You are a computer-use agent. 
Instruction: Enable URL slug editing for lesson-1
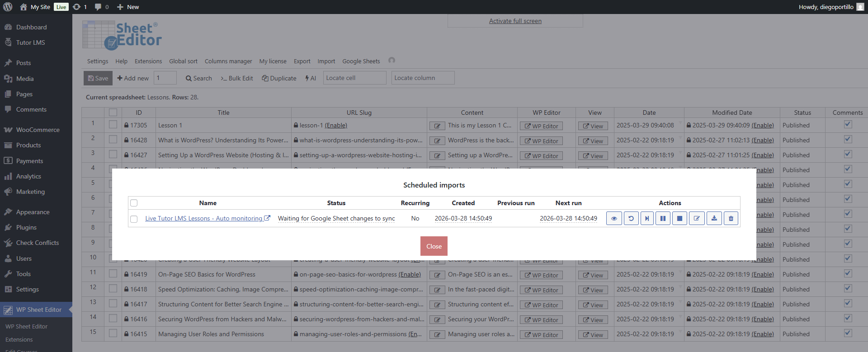click(336, 125)
